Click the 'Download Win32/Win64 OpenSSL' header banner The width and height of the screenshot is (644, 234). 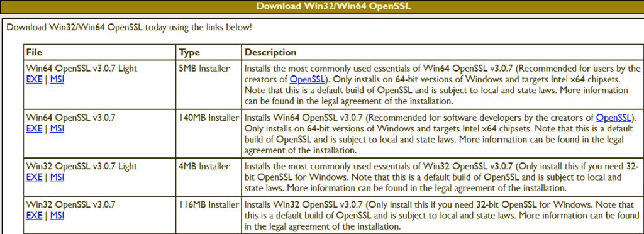tap(322, 6)
